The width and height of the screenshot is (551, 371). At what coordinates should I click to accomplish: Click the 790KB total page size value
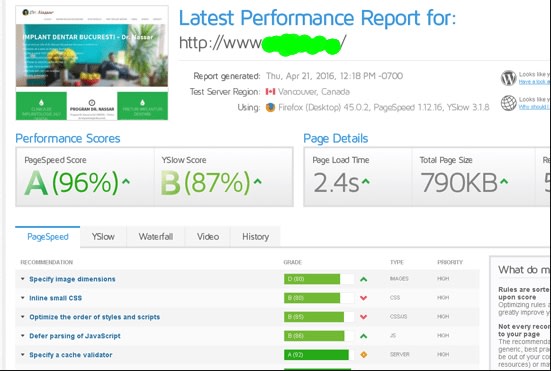459,182
